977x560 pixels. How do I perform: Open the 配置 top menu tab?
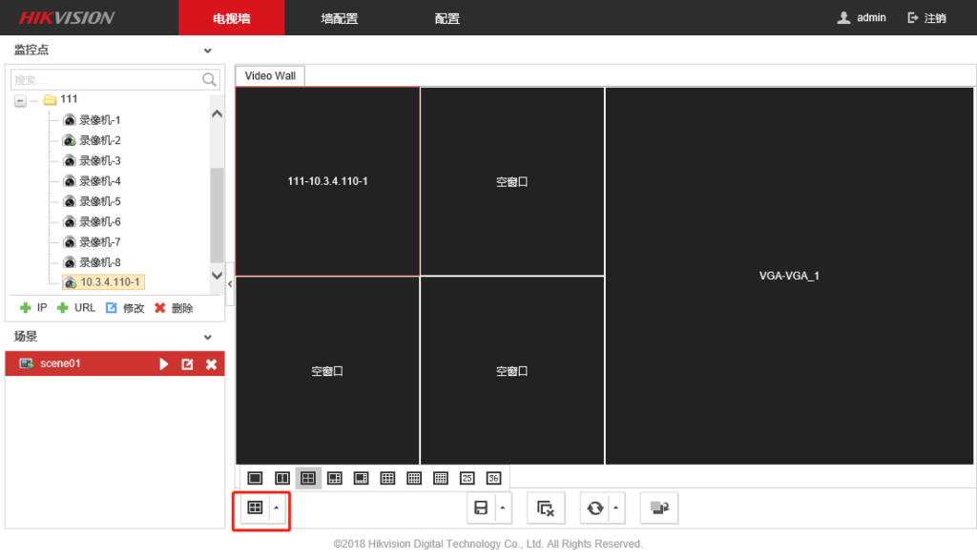(x=447, y=18)
